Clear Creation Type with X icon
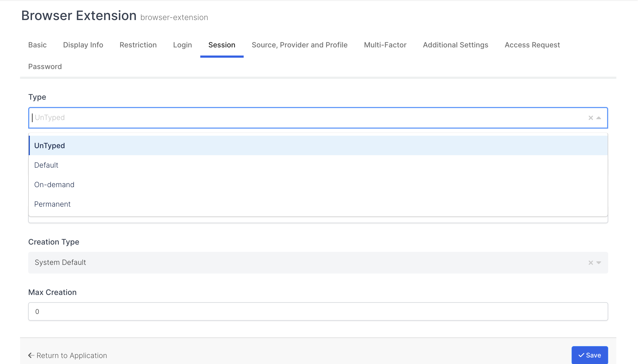The width and height of the screenshot is (638, 364). coord(591,263)
